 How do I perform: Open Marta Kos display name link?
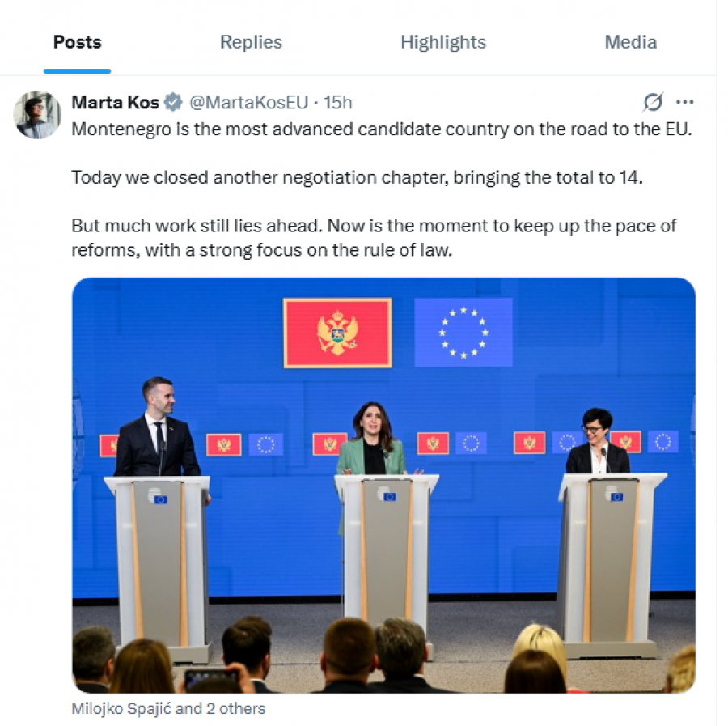point(115,102)
